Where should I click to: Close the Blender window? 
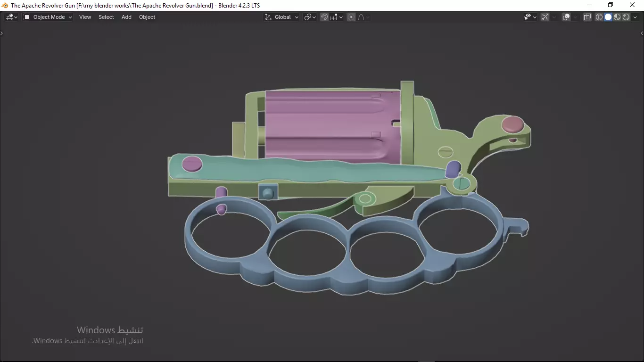click(633, 5)
